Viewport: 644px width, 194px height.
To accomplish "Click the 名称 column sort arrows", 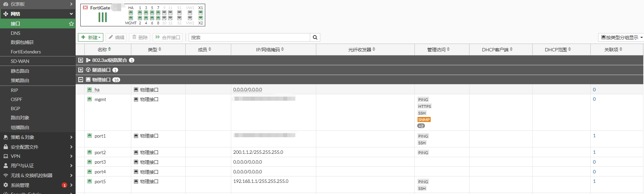I will pos(110,49).
